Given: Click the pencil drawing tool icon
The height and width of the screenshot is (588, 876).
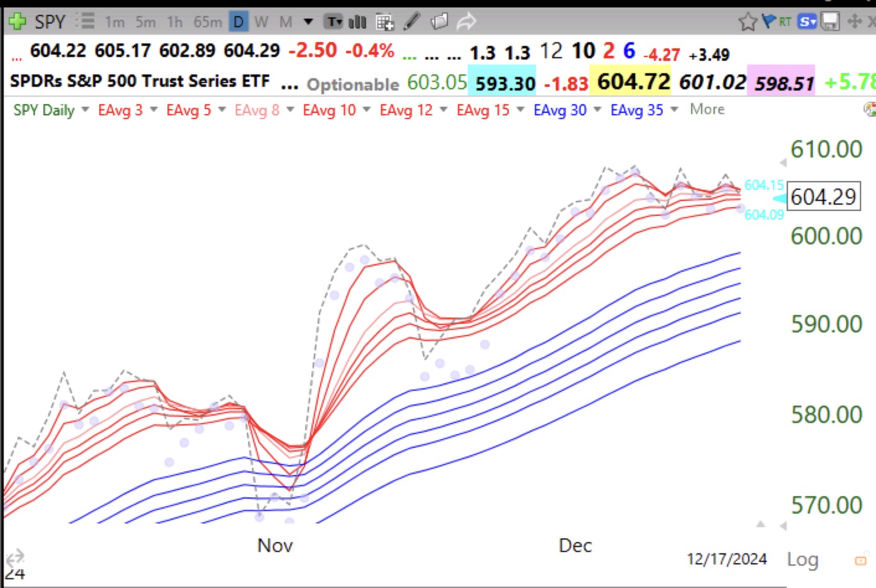Looking at the screenshot, I should [411, 20].
